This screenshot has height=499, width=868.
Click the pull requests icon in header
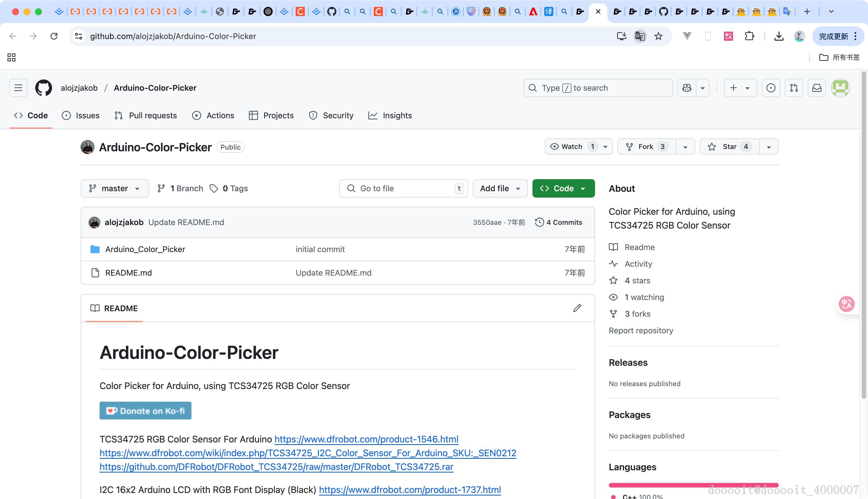point(794,88)
